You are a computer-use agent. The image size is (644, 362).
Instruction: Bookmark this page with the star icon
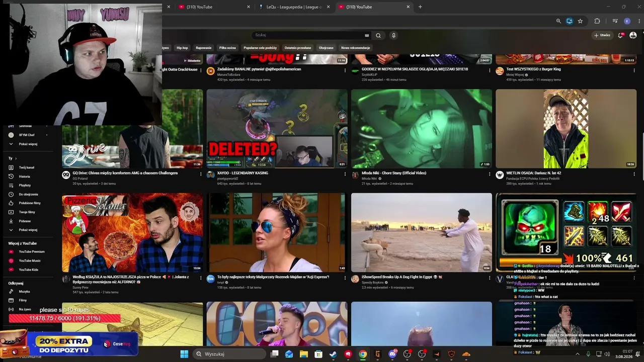[x=580, y=21]
